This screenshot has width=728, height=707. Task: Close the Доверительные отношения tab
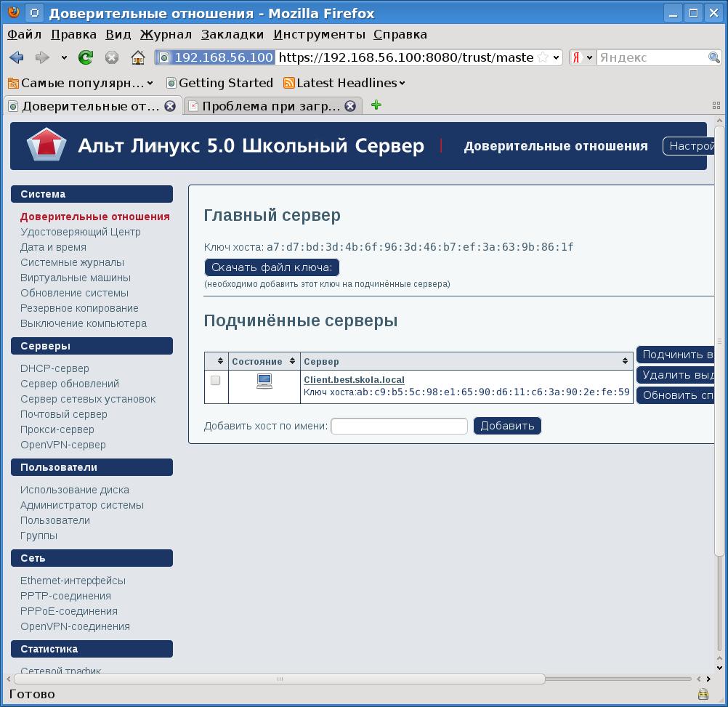[170, 106]
